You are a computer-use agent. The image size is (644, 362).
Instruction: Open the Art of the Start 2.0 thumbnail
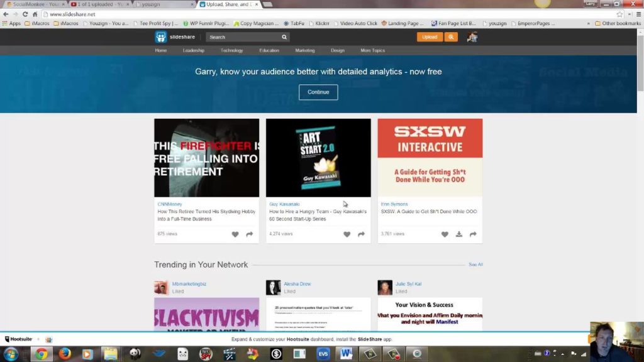318,158
